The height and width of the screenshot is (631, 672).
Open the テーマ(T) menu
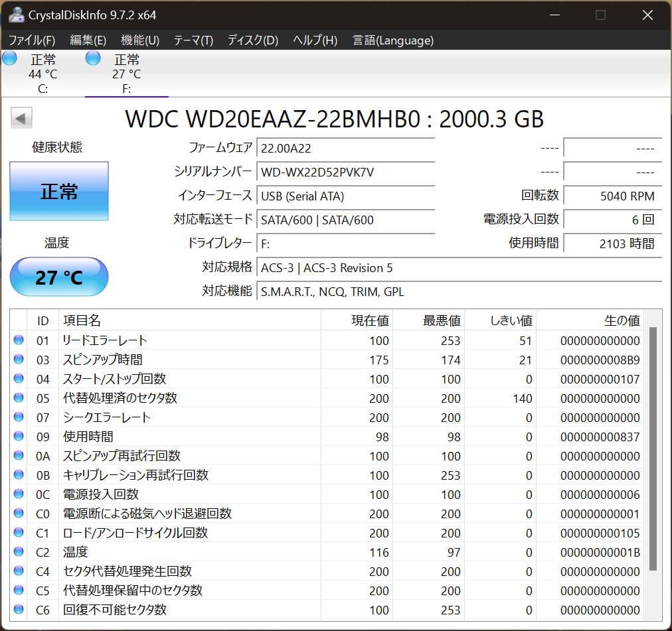[193, 40]
